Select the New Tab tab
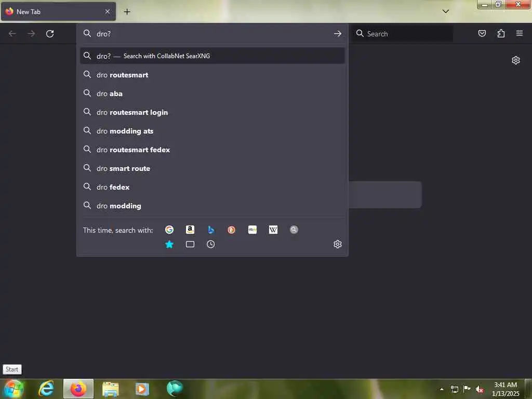This screenshot has height=399, width=532. tap(58, 11)
